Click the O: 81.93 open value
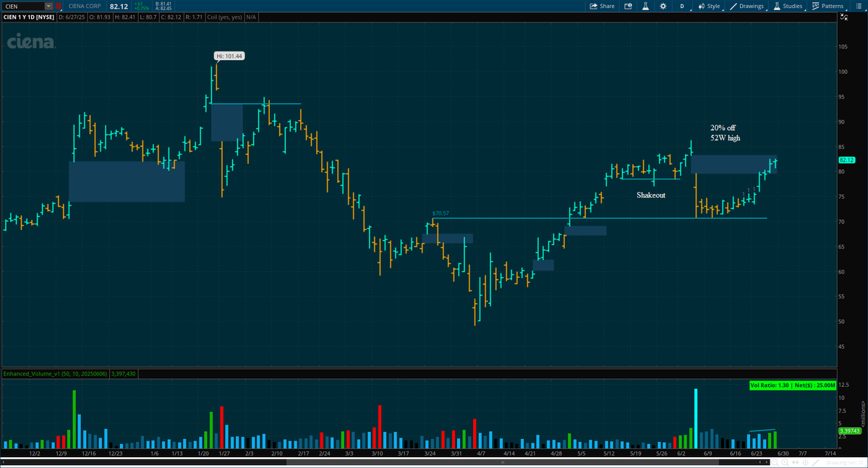This screenshot has height=468, width=868. coord(98,16)
